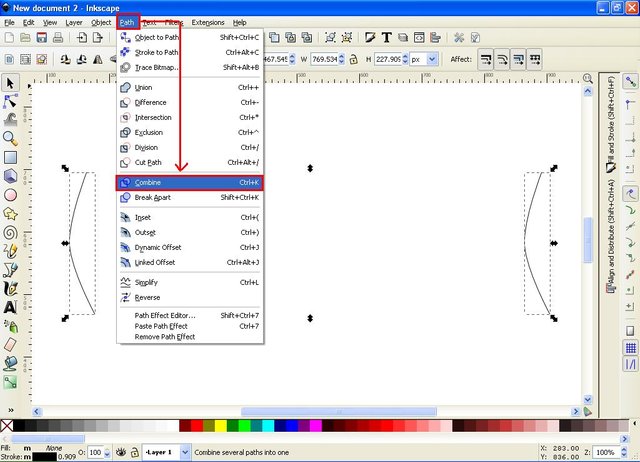Expand the toolbox overflow chevron
Viewport: 640px width, 462px height.
pyautogui.click(x=11, y=410)
